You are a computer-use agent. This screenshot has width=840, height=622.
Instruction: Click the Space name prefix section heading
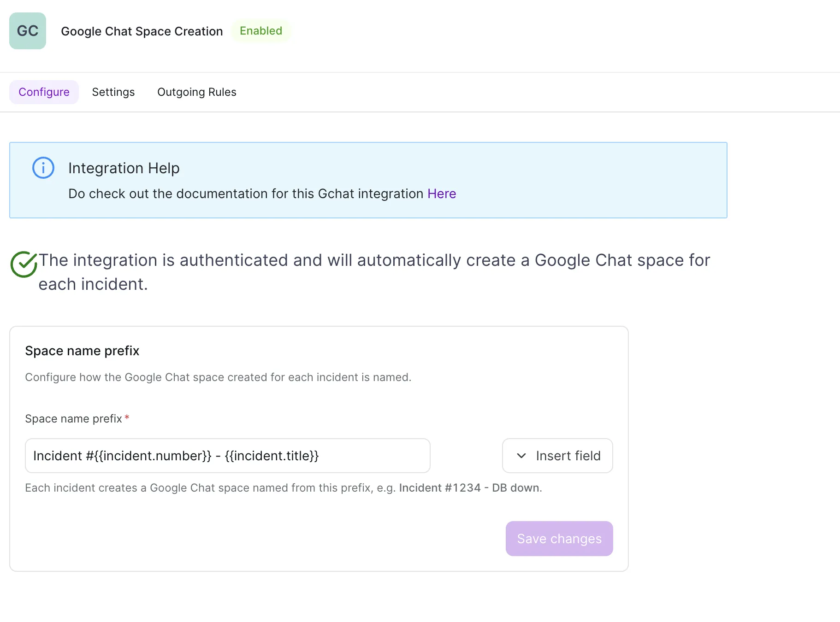(82, 351)
